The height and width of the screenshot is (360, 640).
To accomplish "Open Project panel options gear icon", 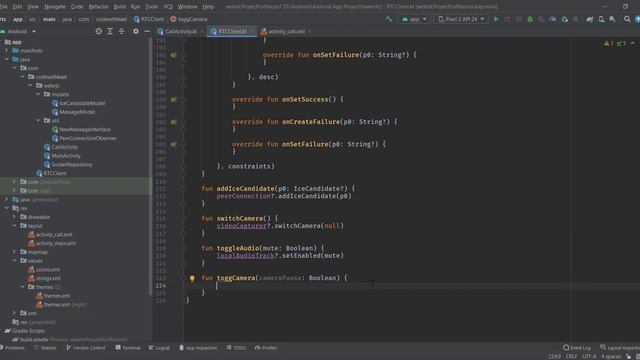I will click(136, 31).
